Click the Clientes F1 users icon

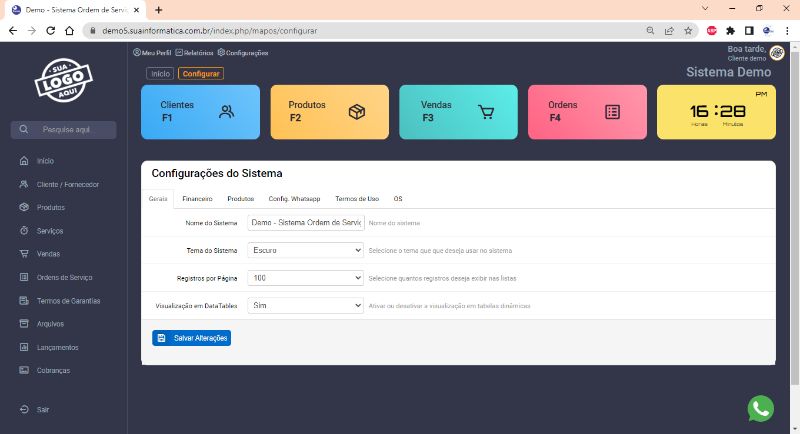[x=227, y=112]
